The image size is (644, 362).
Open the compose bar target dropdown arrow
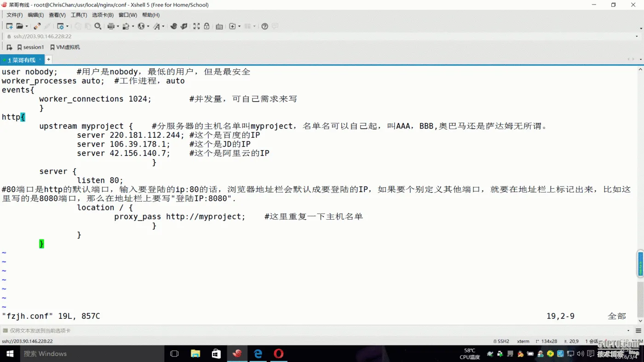[628, 330]
